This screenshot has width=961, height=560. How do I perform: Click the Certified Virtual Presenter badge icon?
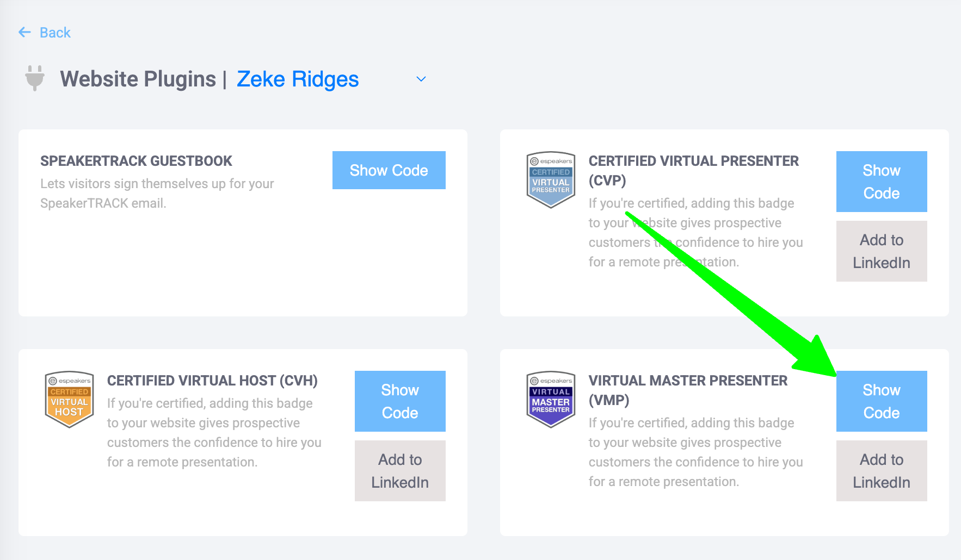(x=551, y=180)
